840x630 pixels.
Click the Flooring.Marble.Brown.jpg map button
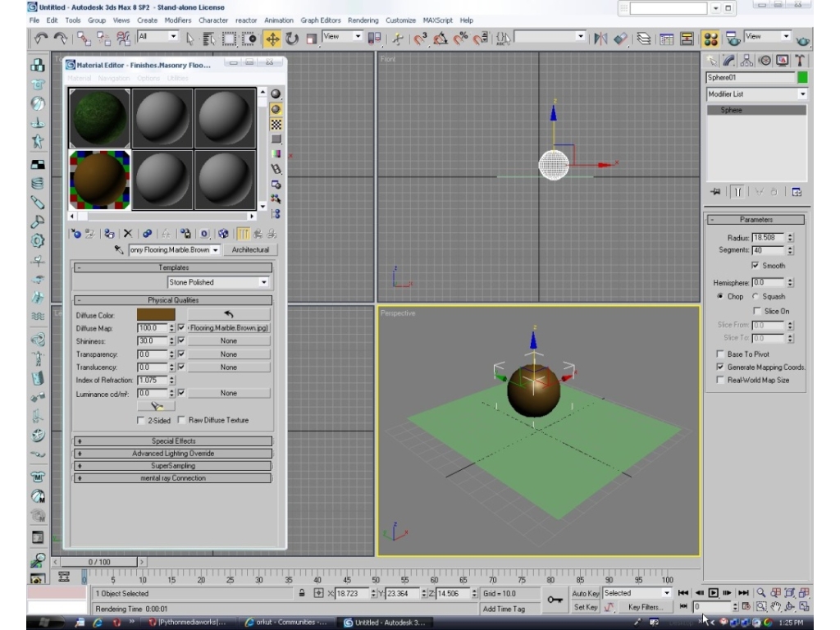click(x=229, y=328)
